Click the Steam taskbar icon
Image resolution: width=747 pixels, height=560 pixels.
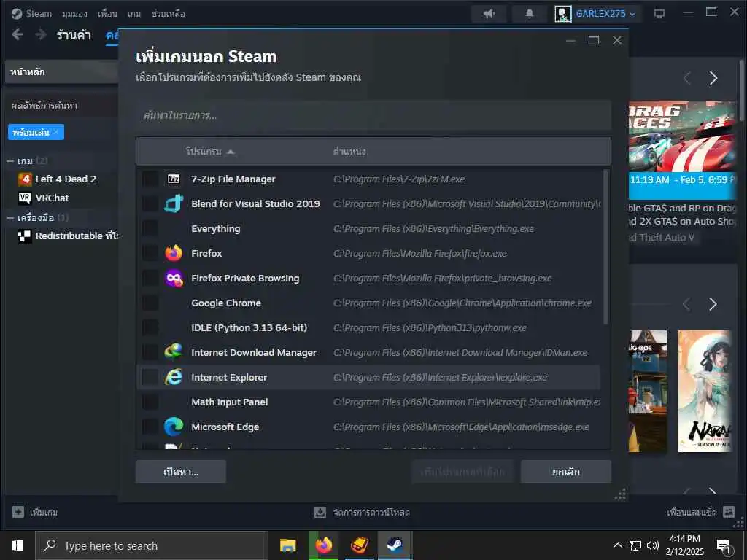click(395, 545)
